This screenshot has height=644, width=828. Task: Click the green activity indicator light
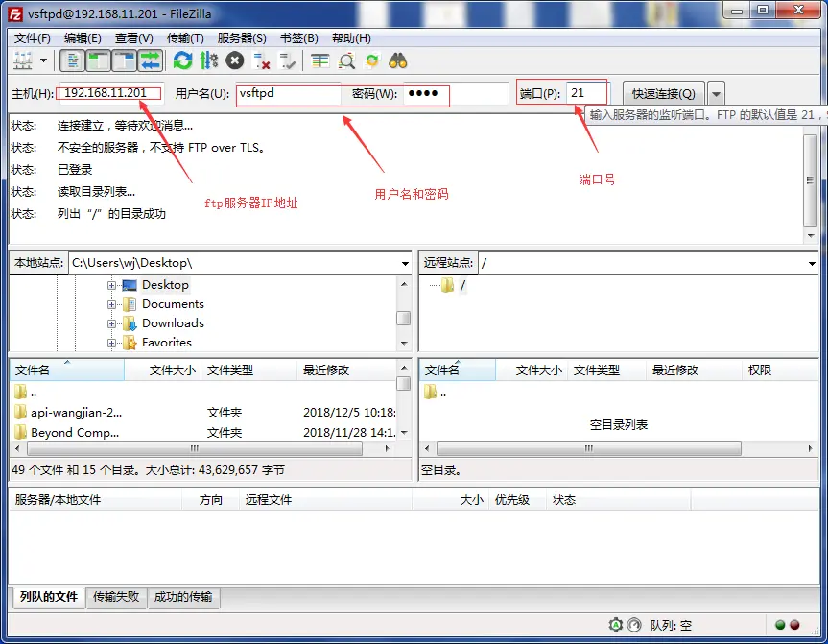click(x=780, y=625)
